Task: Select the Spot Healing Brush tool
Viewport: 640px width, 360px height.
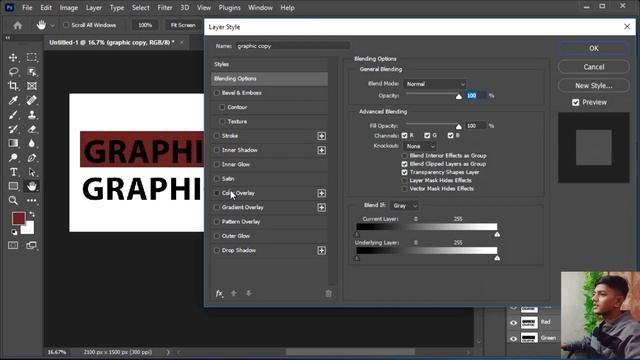Action: click(x=31, y=100)
